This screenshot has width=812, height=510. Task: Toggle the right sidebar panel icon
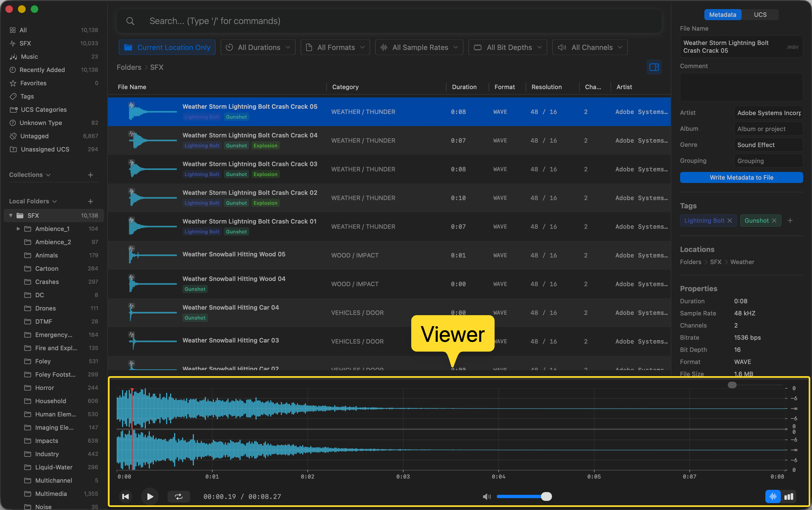pyautogui.click(x=654, y=67)
